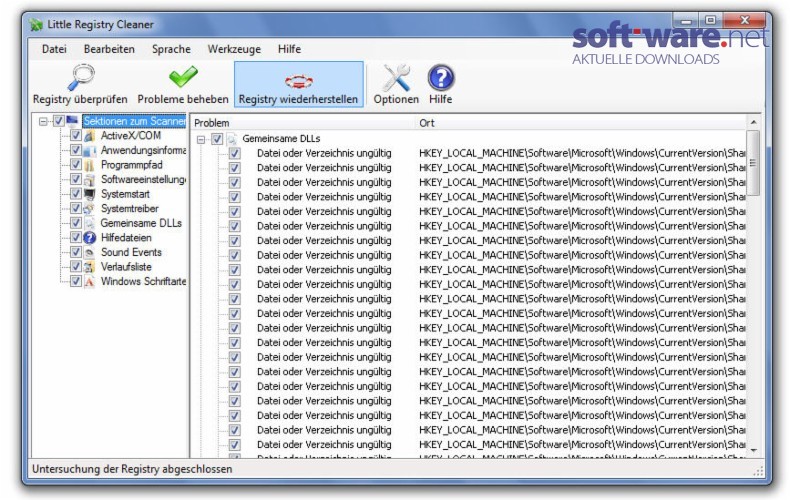This screenshot has height=500, width=790.
Task: Toggle the Sound Events checkbox
Action: 76,252
